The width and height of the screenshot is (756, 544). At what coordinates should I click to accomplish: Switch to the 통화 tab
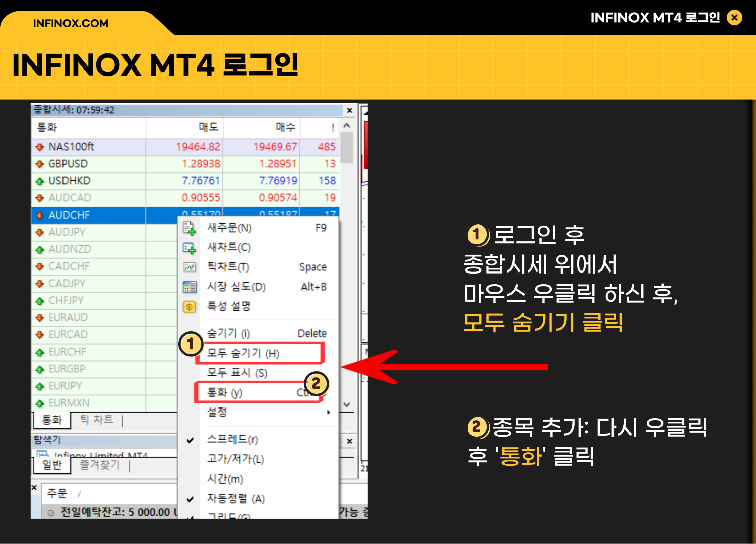(x=52, y=420)
